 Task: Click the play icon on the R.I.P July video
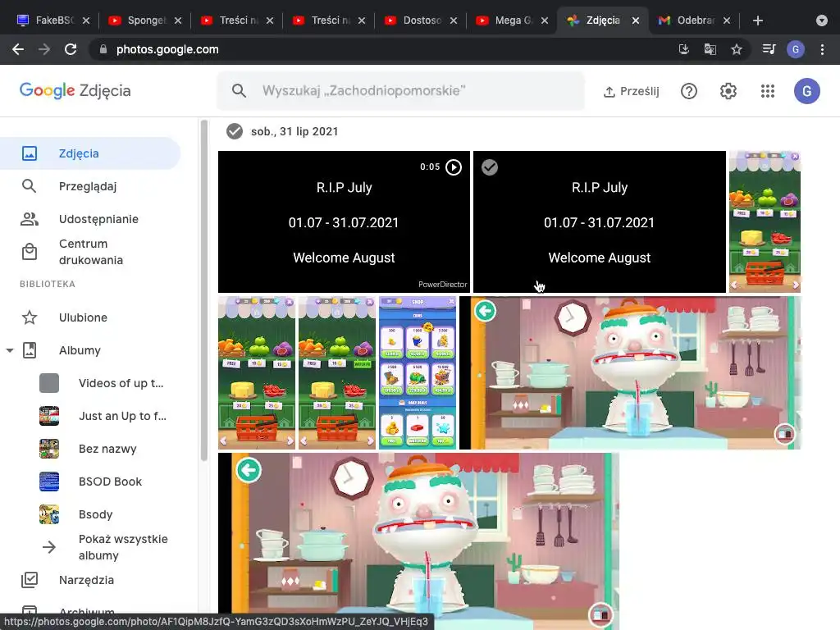(x=453, y=167)
